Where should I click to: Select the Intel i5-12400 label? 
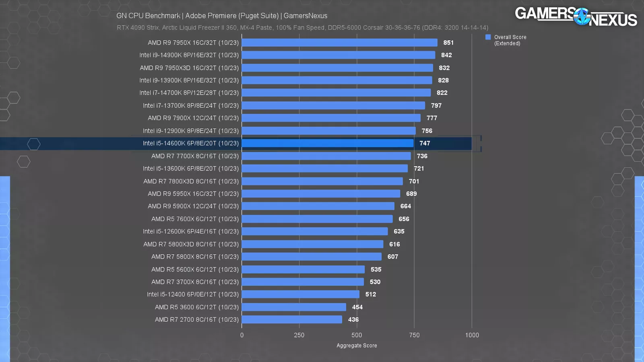click(x=192, y=294)
